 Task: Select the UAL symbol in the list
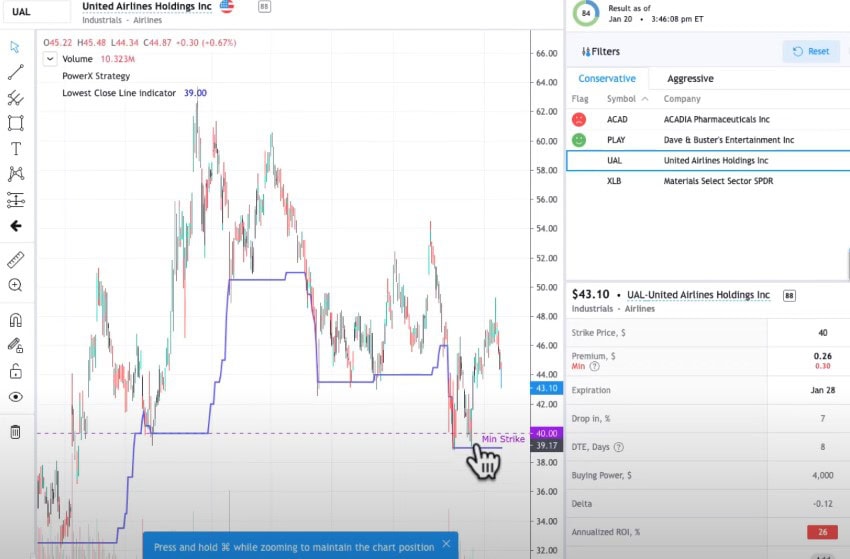point(614,160)
